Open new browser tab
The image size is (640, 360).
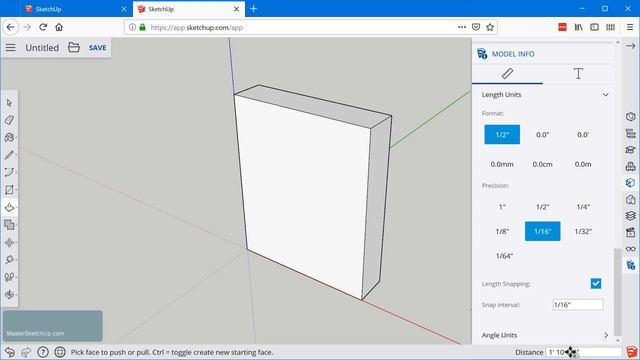coord(253,9)
